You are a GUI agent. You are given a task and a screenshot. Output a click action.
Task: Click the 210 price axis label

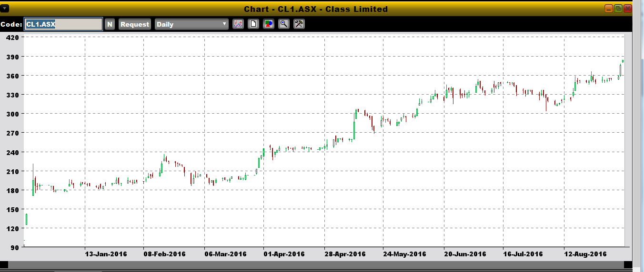coord(12,171)
